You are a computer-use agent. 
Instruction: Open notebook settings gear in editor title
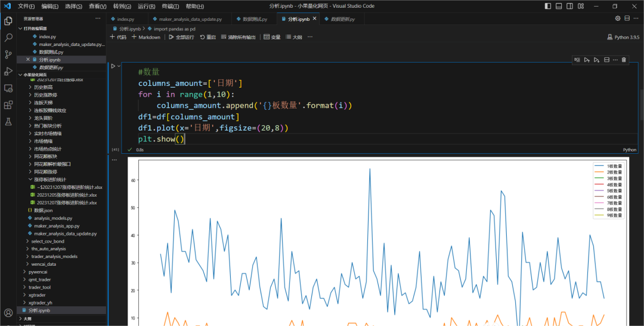[x=618, y=18]
